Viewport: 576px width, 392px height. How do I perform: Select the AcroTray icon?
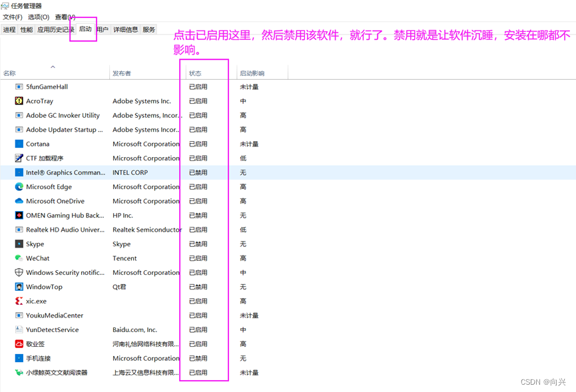click(x=19, y=101)
